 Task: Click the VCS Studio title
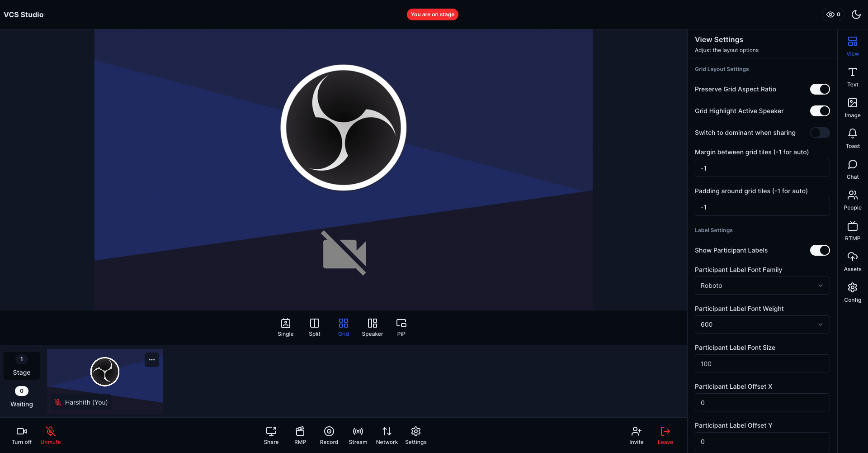(x=24, y=14)
